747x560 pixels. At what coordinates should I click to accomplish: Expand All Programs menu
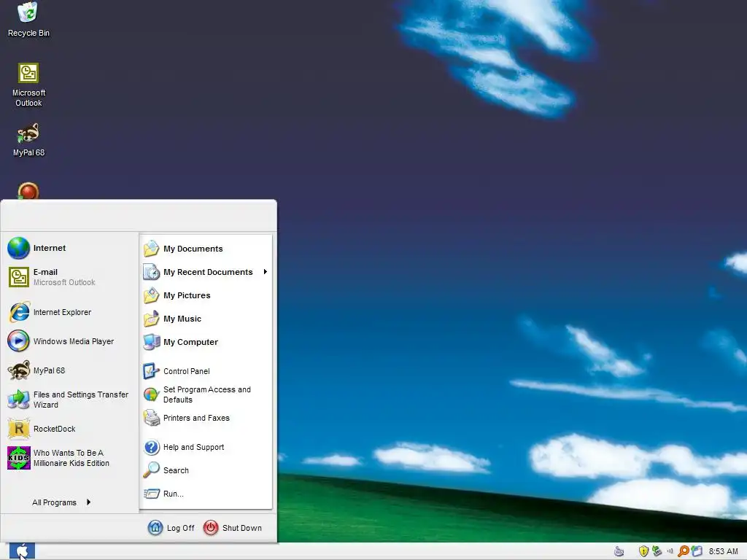click(61, 502)
